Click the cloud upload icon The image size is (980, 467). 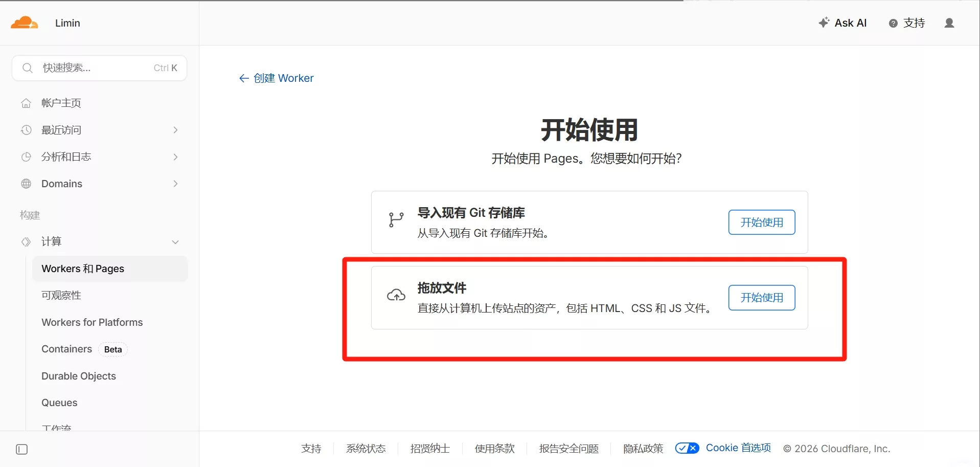pos(396,295)
